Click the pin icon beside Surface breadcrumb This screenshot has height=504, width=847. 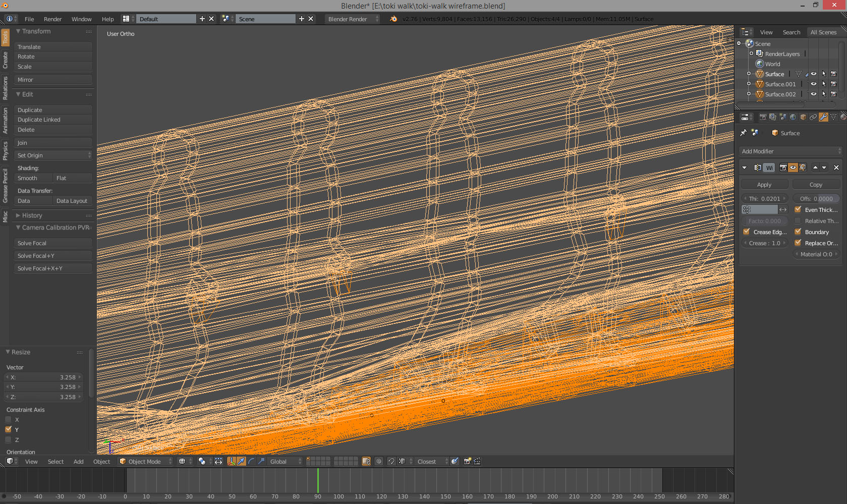(744, 133)
